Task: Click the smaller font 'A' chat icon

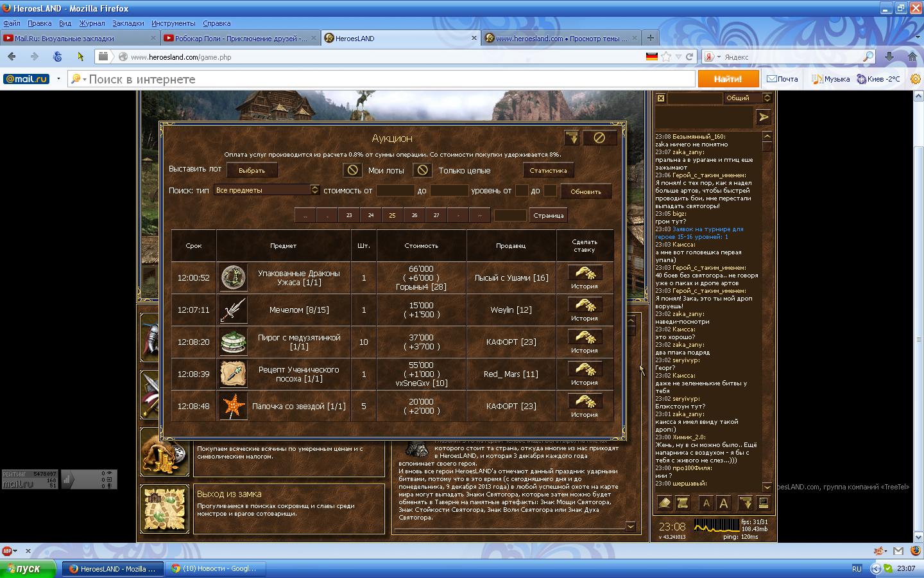Action: 706,503
